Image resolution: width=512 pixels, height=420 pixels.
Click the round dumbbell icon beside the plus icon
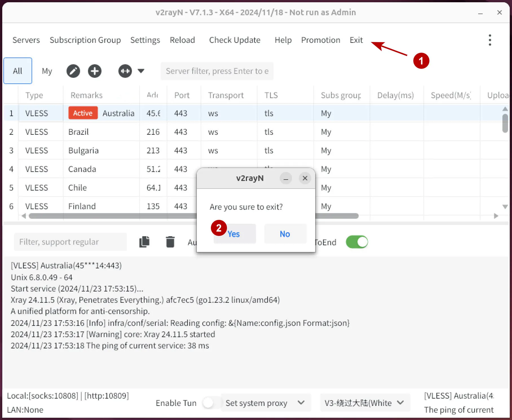pyautogui.click(x=125, y=71)
